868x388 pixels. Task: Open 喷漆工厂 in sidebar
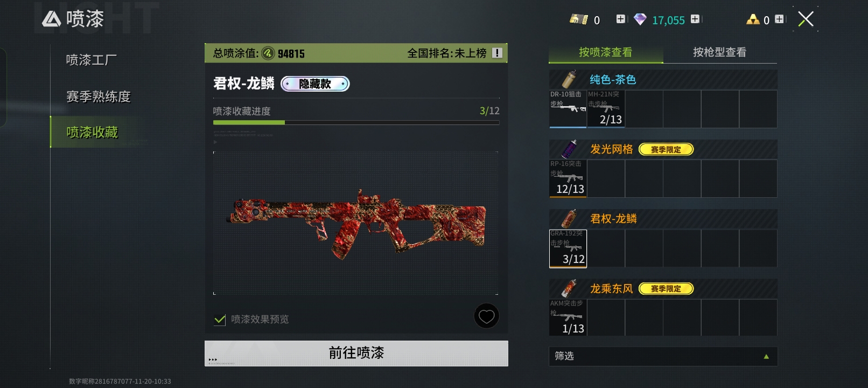pyautogui.click(x=92, y=60)
